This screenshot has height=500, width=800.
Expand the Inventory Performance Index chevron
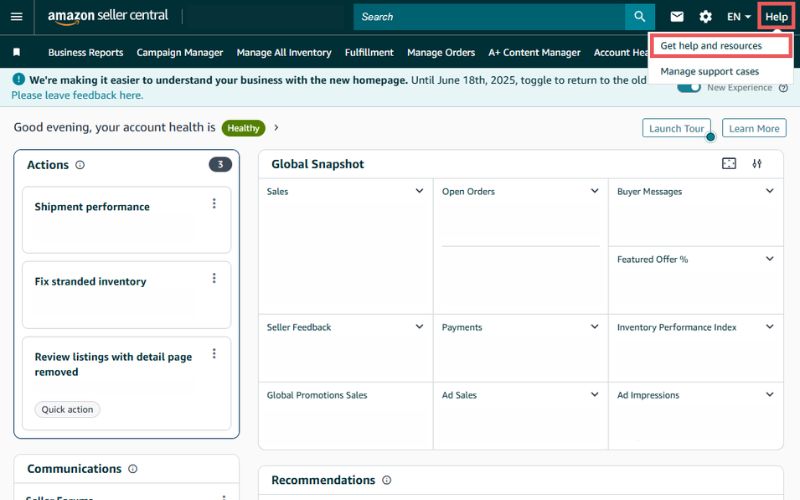[769, 327]
